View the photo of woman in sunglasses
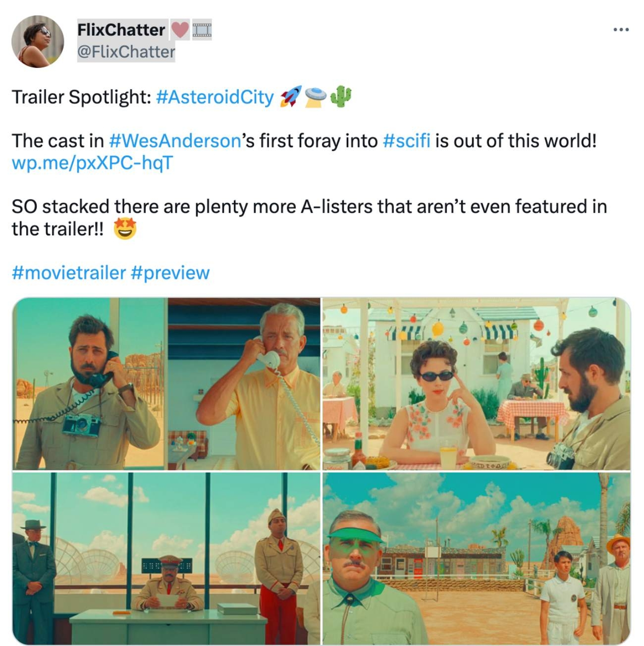The width and height of the screenshot is (644, 646). click(x=476, y=384)
